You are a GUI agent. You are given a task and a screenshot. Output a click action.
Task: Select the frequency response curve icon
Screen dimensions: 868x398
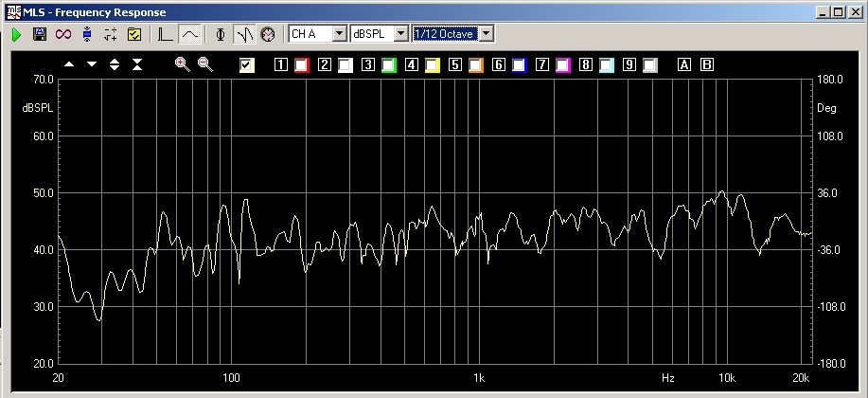point(189,34)
